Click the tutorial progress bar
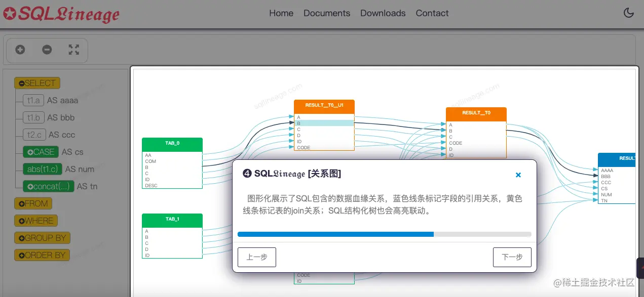The width and height of the screenshot is (644, 297). (x=384, y=234)
